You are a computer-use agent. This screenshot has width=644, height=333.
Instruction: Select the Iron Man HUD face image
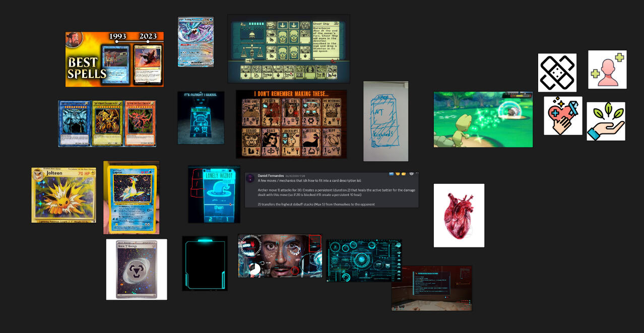[x=280, y=255]
